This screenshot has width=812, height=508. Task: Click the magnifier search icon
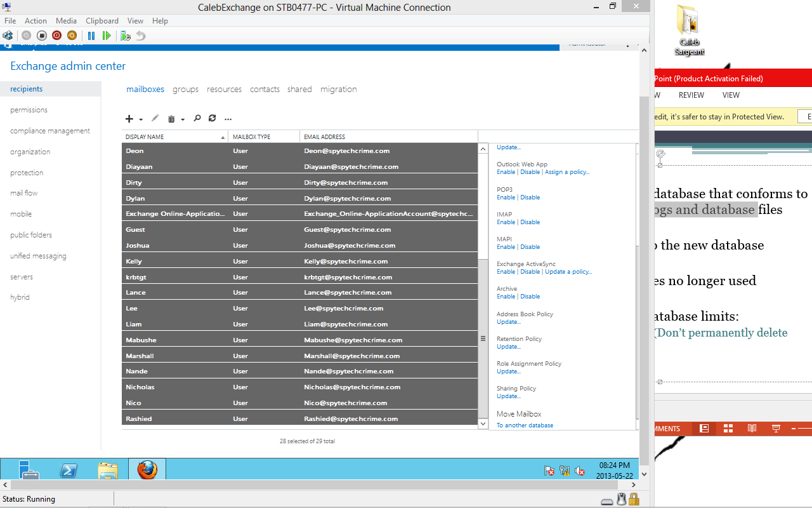pos(197,118)
